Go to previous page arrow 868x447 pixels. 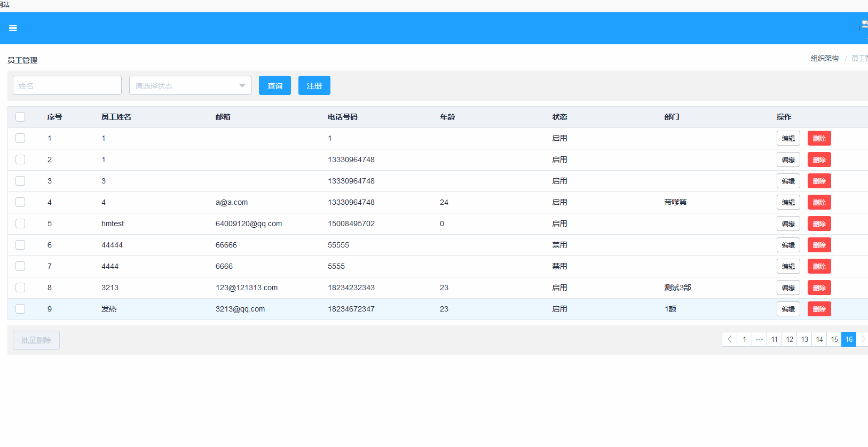coord(729,339)
